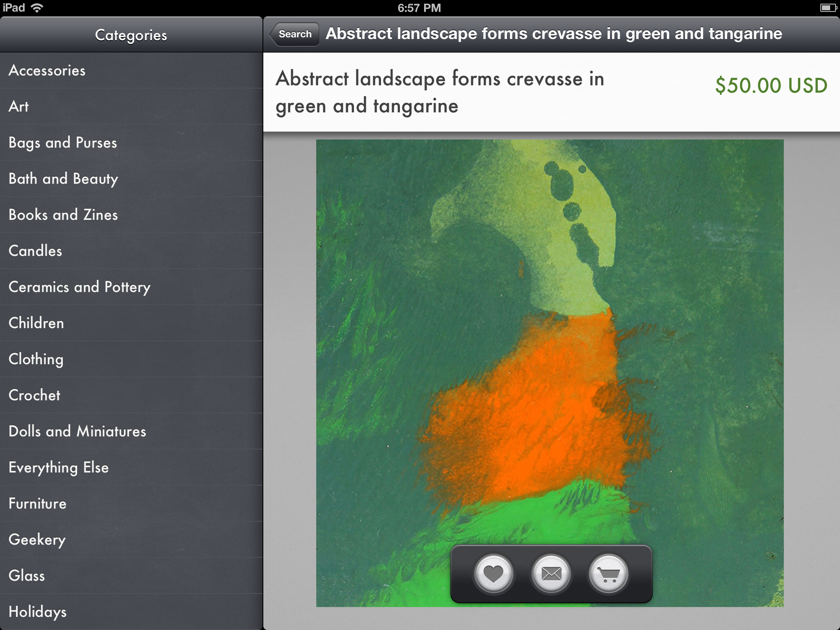Tap the Categories panel header
This screenshot has height=630, width=840.
point(131,35)
